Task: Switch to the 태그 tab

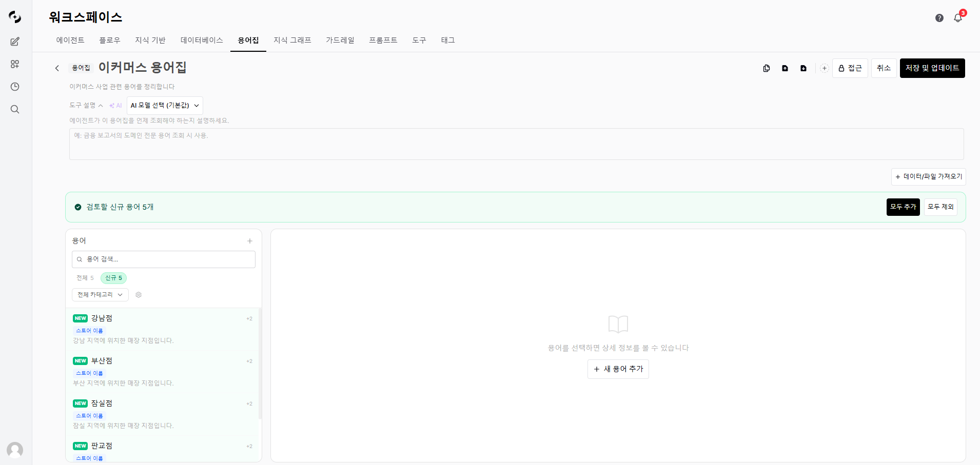Action: (448, 40)
